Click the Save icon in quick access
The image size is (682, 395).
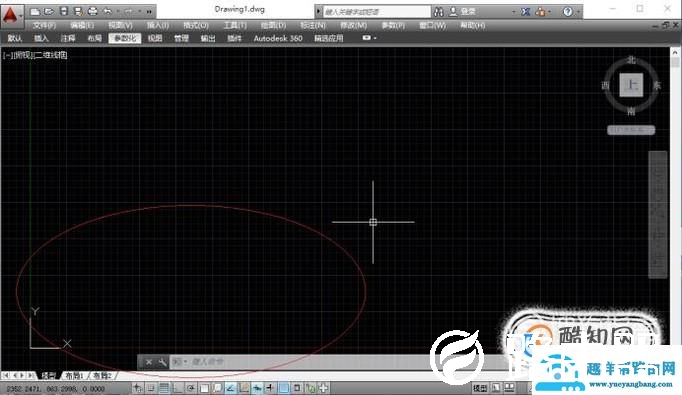(x=64, y=12)
